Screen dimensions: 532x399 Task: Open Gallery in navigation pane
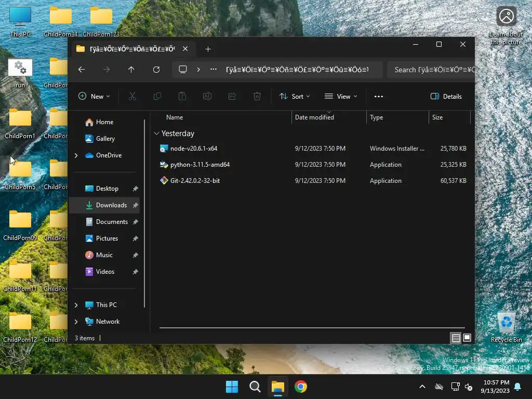(x=105, y=139)
